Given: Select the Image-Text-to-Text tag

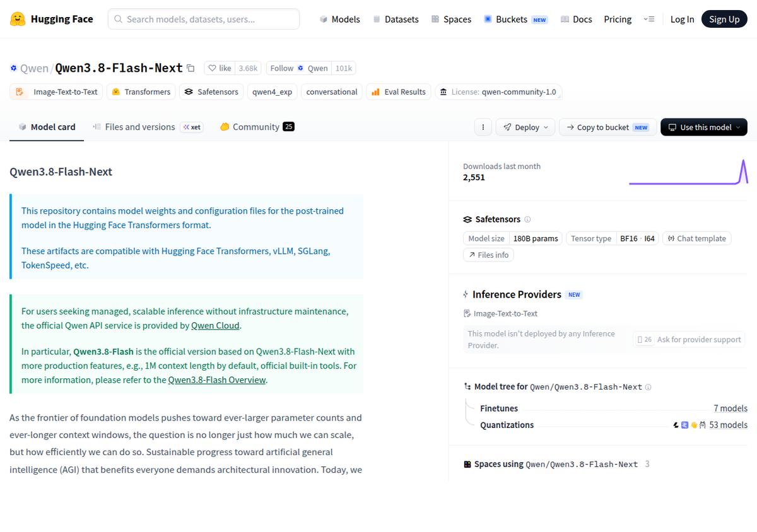Looking at the screenshot, I should pyautogui.click(x=56, y=92).
